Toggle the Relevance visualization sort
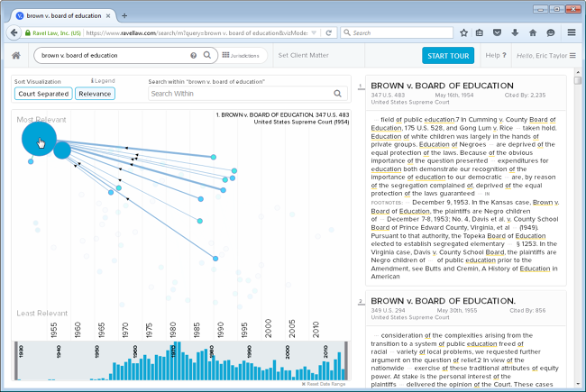The width and height of the screenshot is (586, 392). (x=95, y=94)
